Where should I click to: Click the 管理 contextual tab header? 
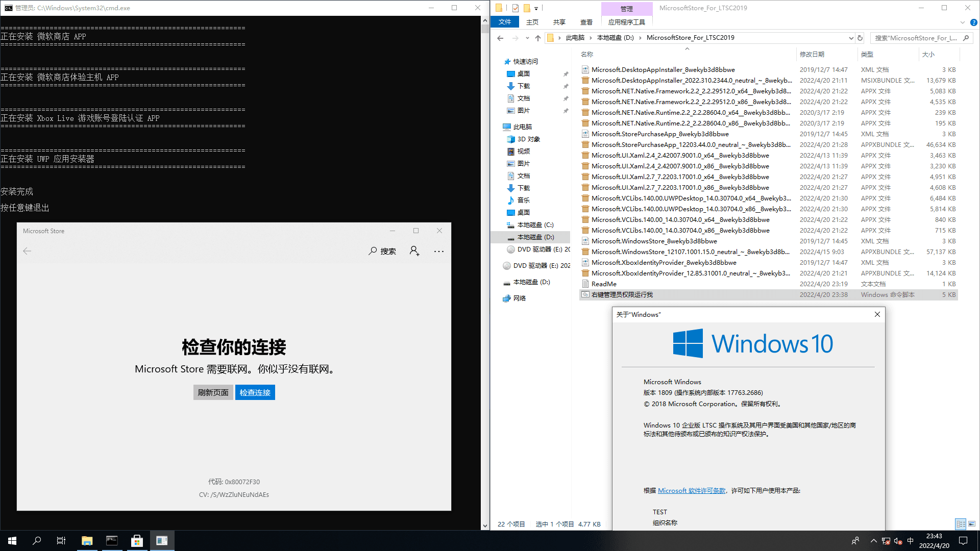tap(627, 9)
